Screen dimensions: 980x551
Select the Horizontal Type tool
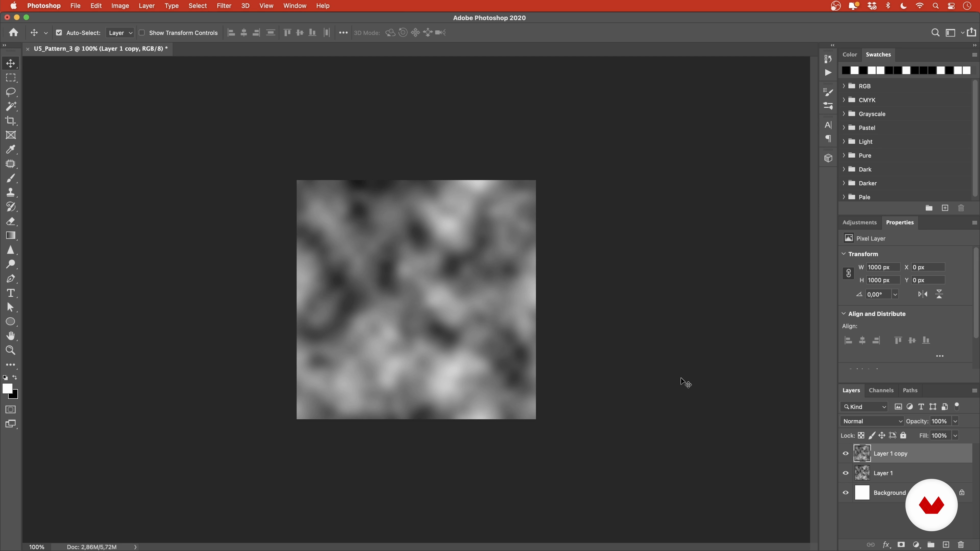pos(11,293)
